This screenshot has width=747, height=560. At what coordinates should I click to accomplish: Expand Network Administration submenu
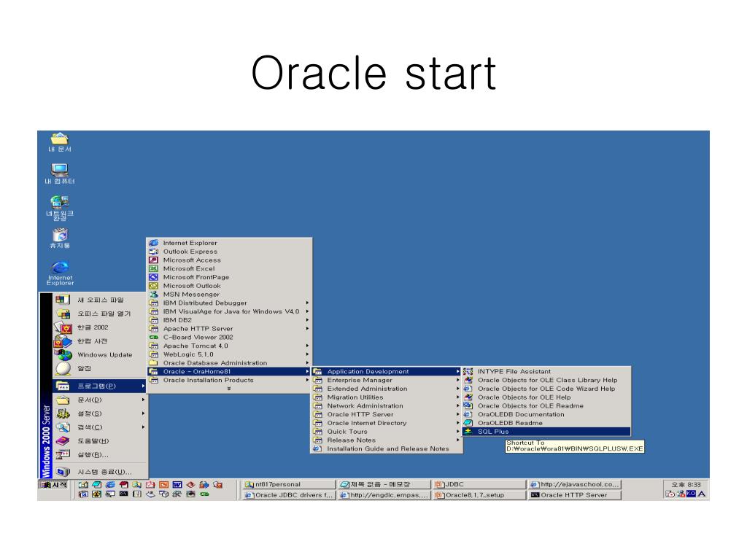click(387, 405)
